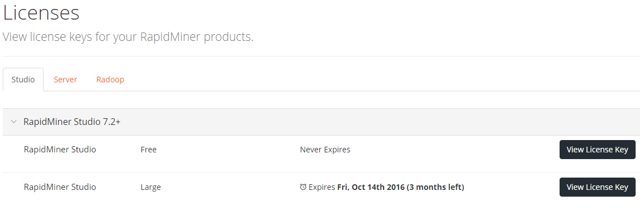This screenshot has width=644, height=214.
Task: Click blank space in Free license row
Action: (x=452, y=150)
